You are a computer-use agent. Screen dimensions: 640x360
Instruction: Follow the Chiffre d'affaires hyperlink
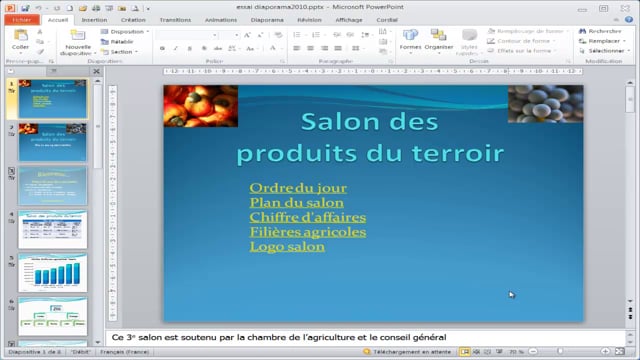coord(308,217)
